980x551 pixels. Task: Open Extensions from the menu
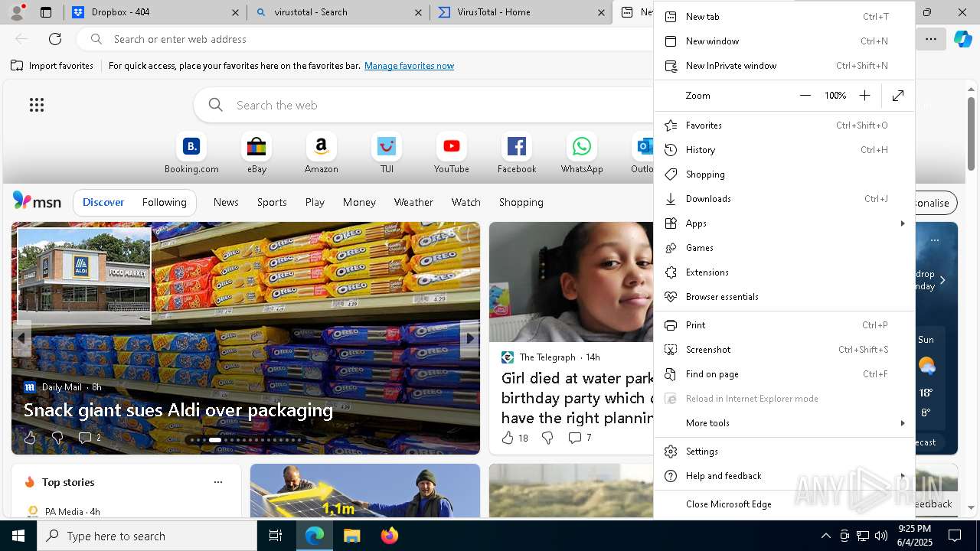pos(784,272)
